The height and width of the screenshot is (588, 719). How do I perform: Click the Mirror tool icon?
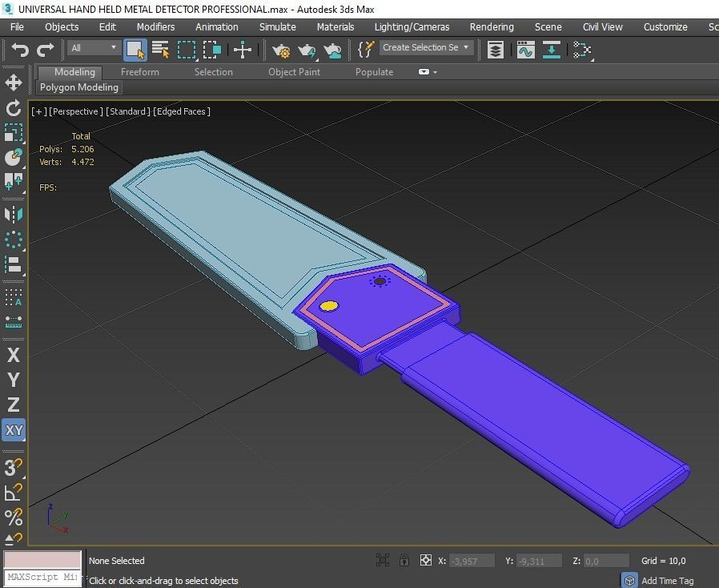coord(14,214)
